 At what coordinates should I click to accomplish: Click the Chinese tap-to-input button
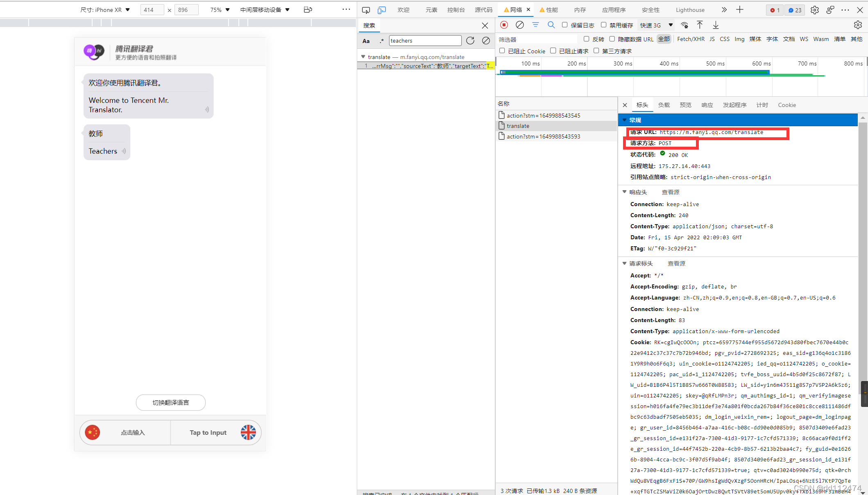point(133,432)
